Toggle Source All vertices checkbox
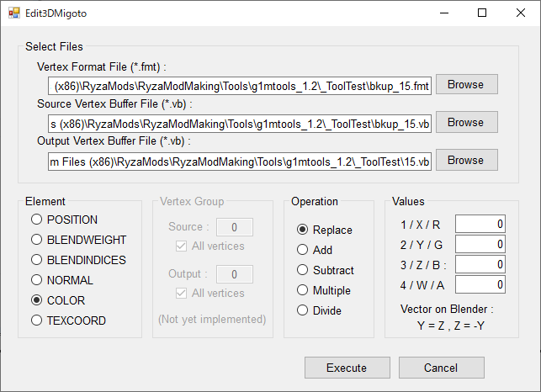This screenshot has height=392, width=541. pos(181,246)
